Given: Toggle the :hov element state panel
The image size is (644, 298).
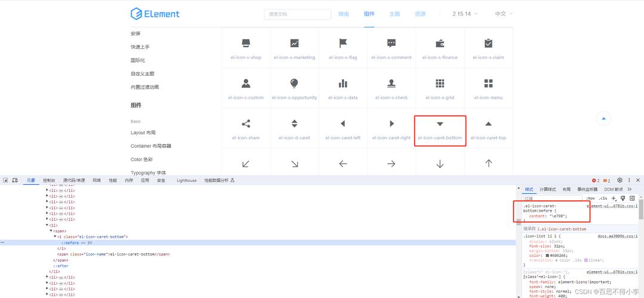Looking at the screenshot, I should pyautogui.click(x=591, y=198).
